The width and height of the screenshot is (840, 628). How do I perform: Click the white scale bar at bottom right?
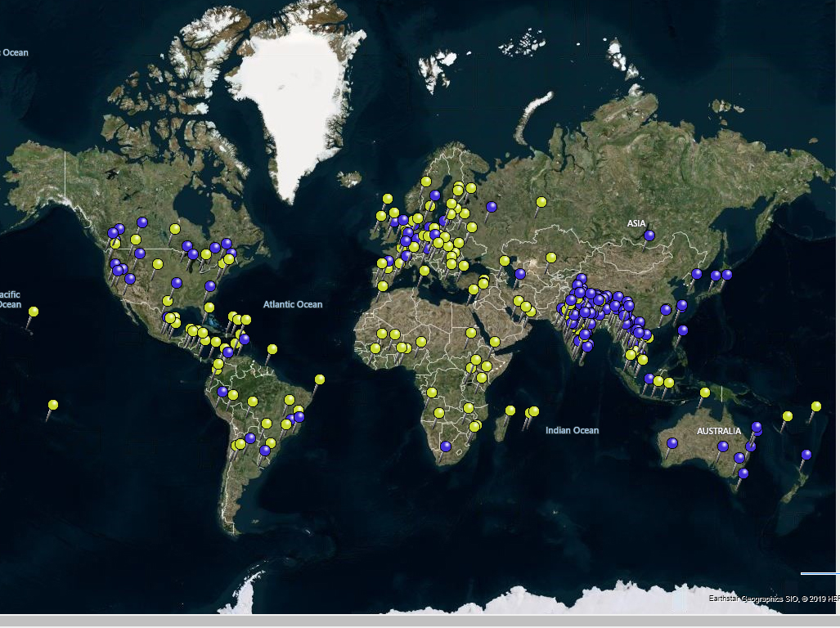pyautogui.click(x=820, y=574)
